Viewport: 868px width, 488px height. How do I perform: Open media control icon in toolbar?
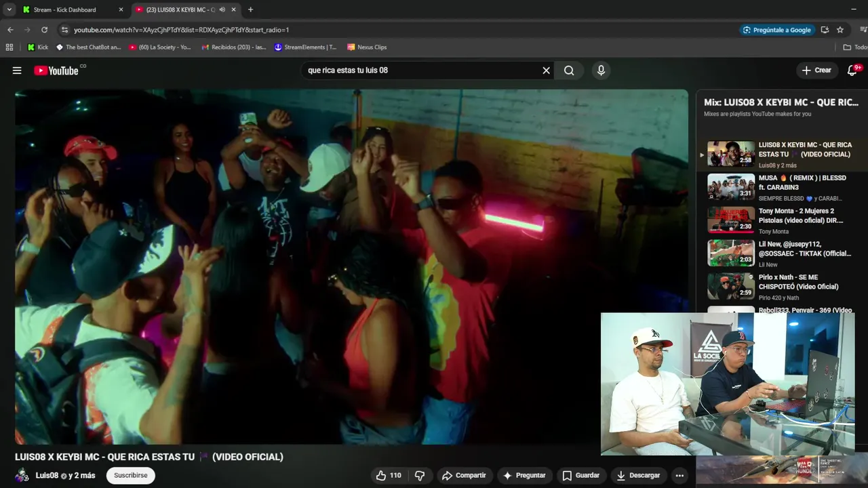click(863, 30)
